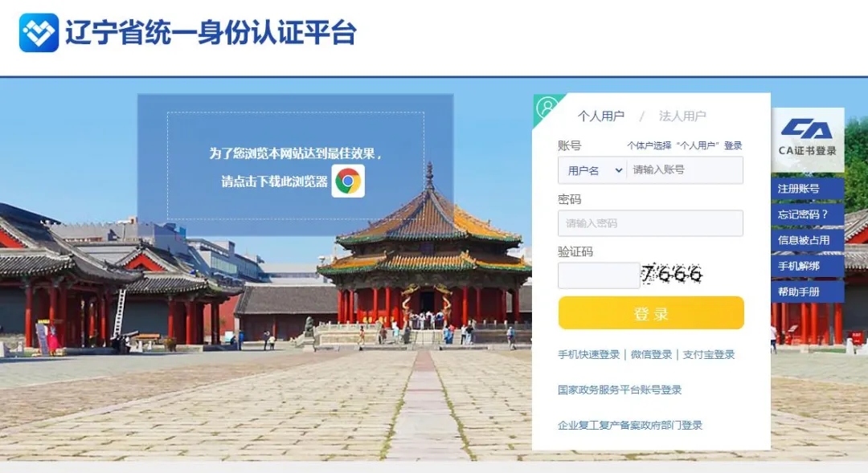This screenshot has width=868, height=473.
Task: Open the 帮助手册 help manual
Action: [x=808, y=292]
